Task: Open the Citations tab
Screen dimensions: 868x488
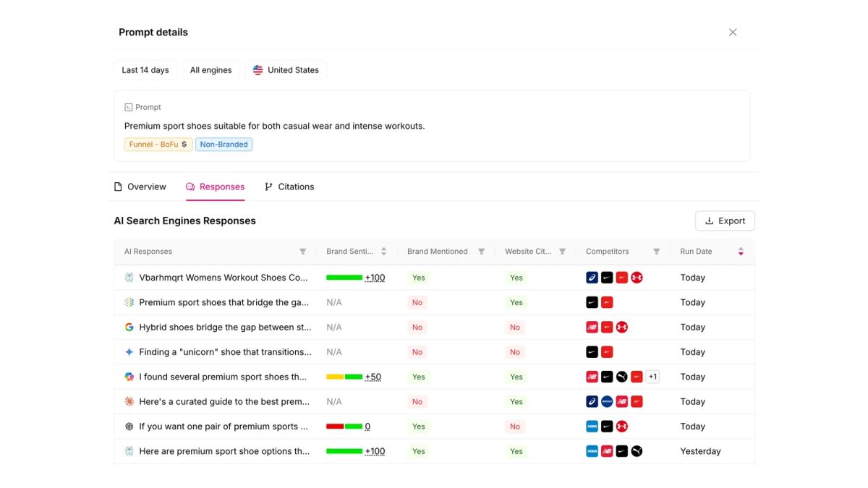Action: click(x=289, y=187)
